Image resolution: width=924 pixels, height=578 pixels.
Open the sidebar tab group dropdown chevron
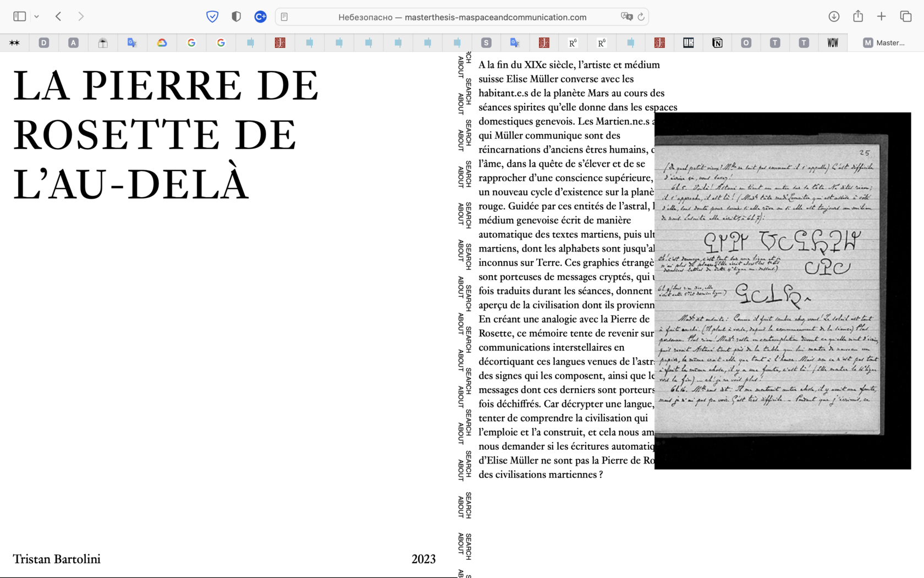coord(36,17)
